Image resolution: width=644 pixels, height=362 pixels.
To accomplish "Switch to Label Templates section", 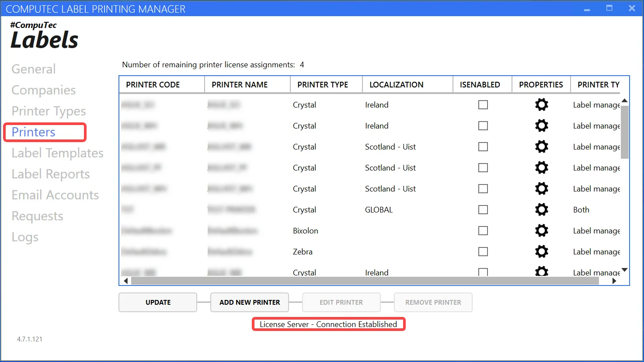I will [57, 153].
